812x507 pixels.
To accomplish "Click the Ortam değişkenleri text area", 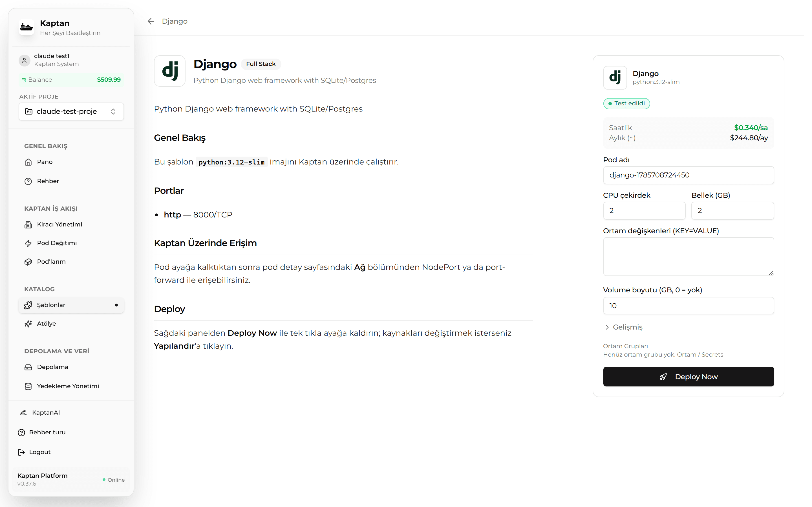I will (x=689, y=257).
